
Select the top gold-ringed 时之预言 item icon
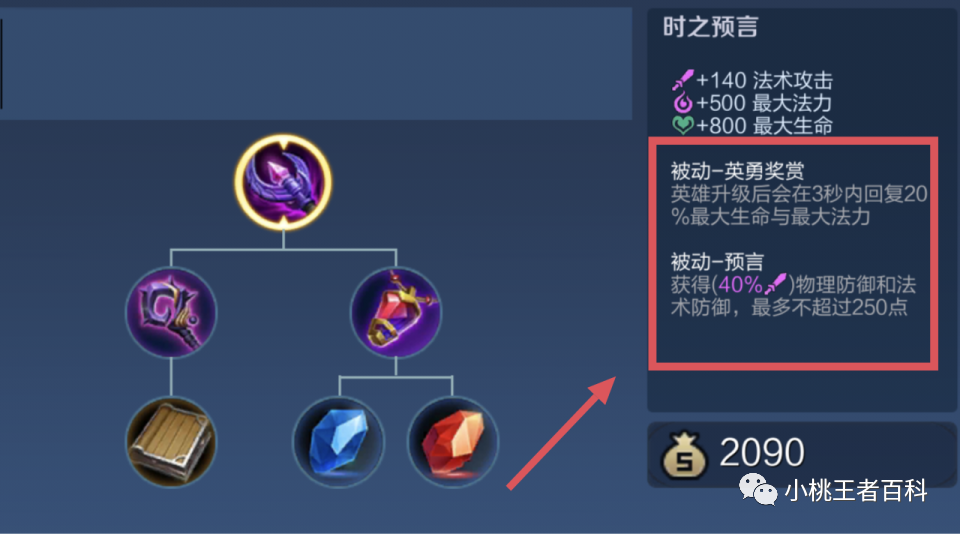coord(283,182)
